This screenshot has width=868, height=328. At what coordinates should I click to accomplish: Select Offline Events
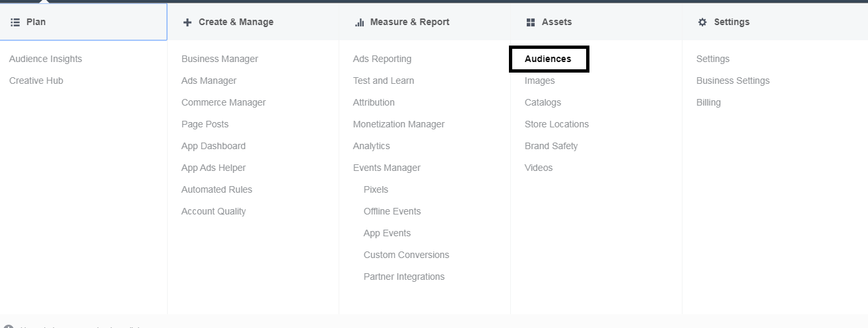[x=392, y=211]
